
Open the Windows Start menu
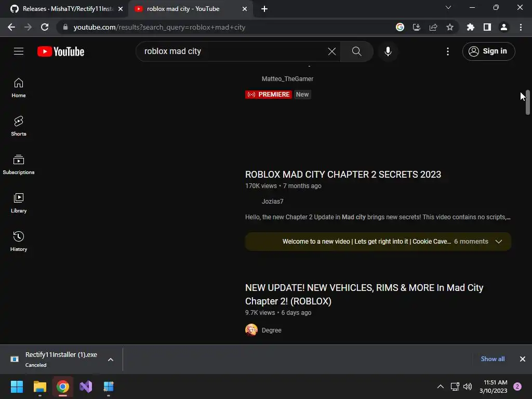[17, 387]
